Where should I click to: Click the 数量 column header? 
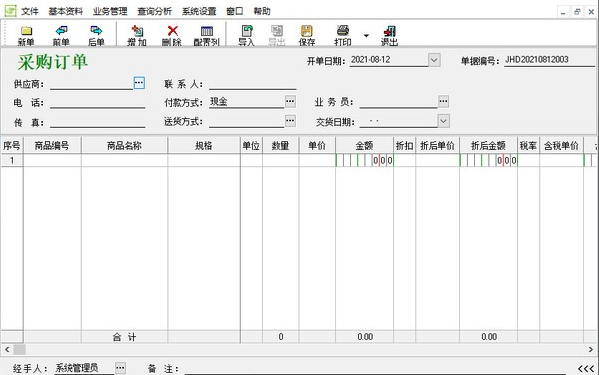point(280,145)
